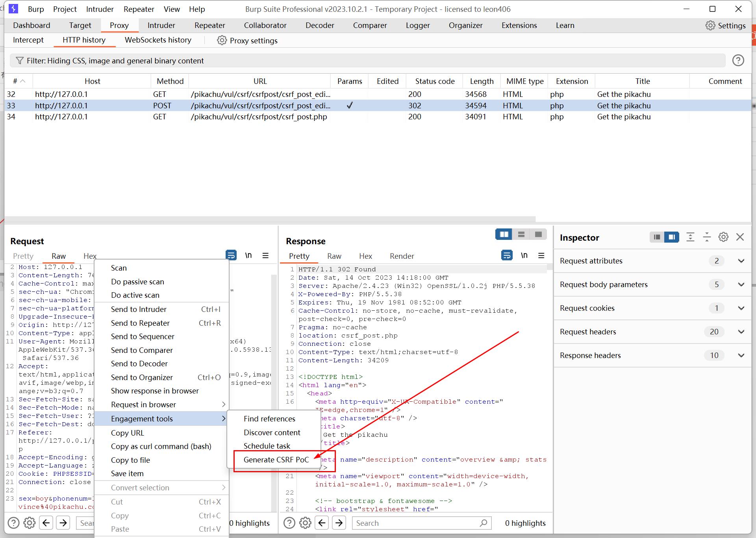
Task: Go to previous match in Request pane
Action: (x=46, y=523)
